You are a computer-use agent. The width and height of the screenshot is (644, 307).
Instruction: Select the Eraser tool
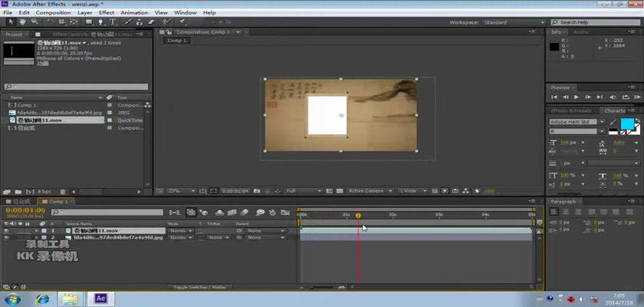pos(151,21)
